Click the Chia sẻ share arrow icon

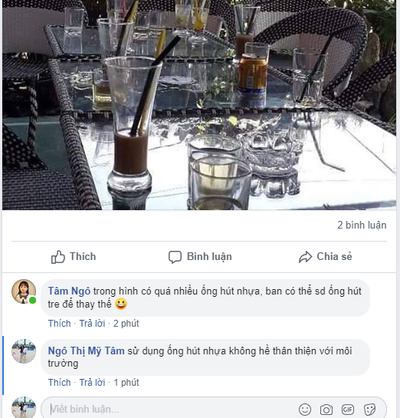pos(305,257)
